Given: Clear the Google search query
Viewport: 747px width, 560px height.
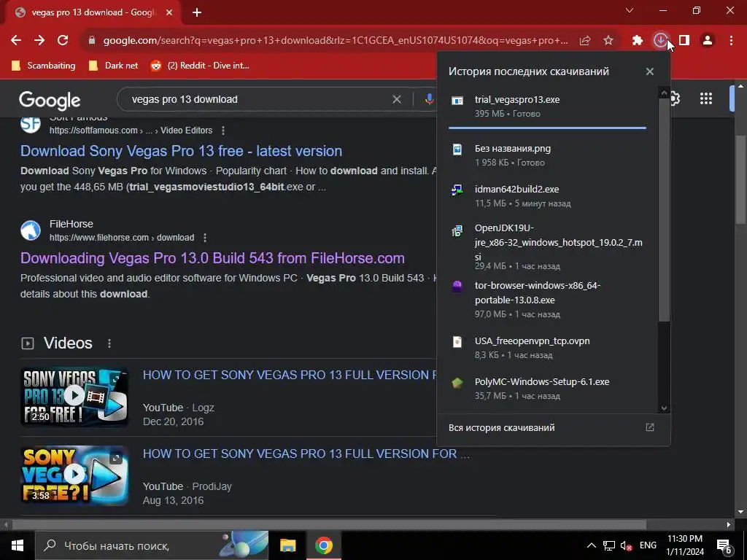Looking at the screenshot, I should 396,99.
